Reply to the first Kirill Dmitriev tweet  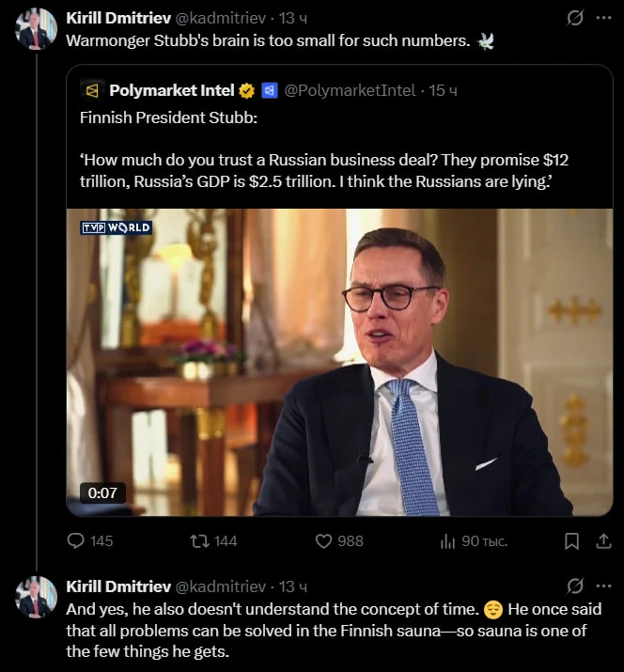coord(77,540)
